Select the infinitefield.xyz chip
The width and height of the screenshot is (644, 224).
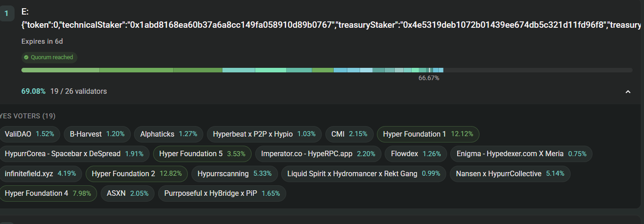coord(41,173)
